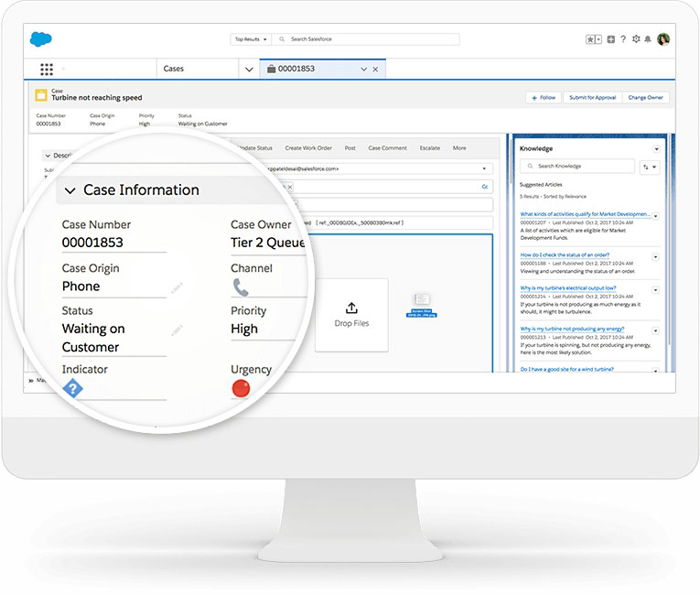Viewport: 700px width, 595px height.
Task: Open 'Why is my turbine not producing any energy?'
Action: click(x=572, y=329)
